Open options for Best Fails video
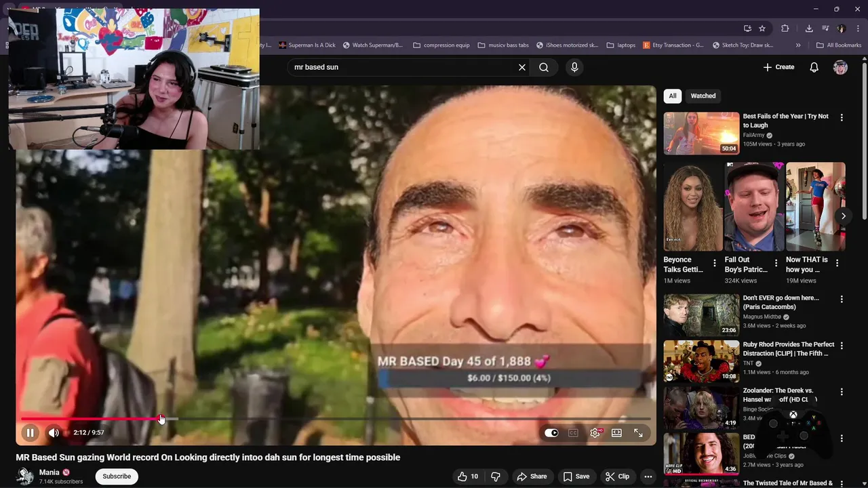The width and height of the screenshot is (868, 488). [842, 117]
